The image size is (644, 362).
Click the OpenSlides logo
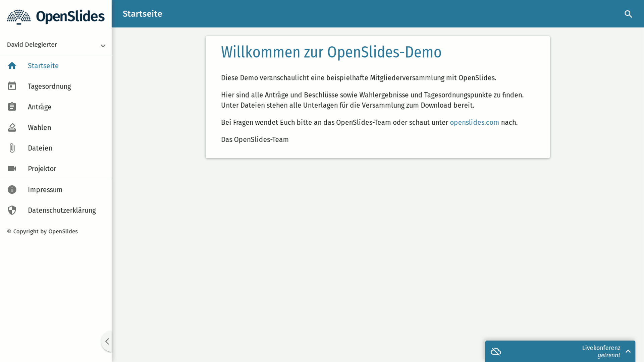tap(56, 17)
